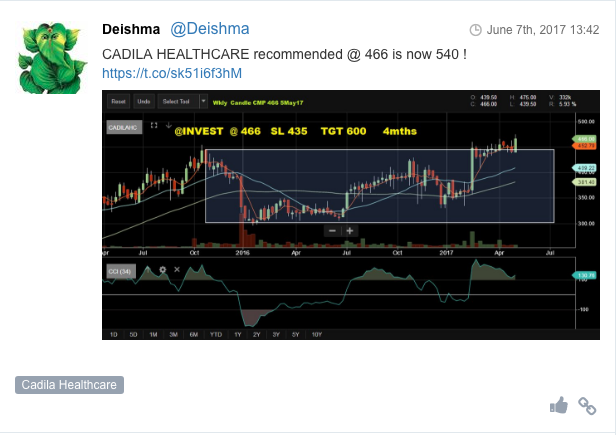Click the 'TGT 600' annotation text

[x=343, y=131]
